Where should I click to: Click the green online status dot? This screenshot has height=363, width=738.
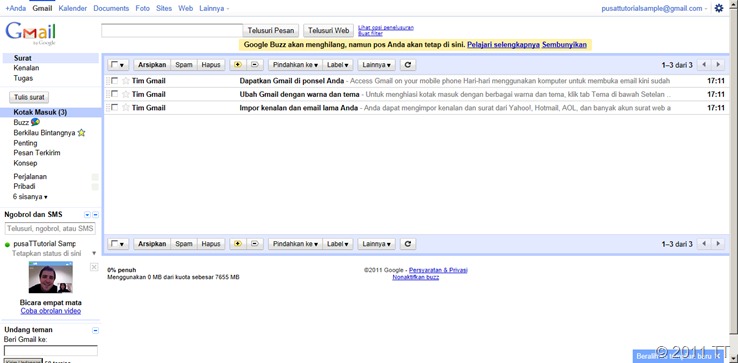click(x=8, y=244)
